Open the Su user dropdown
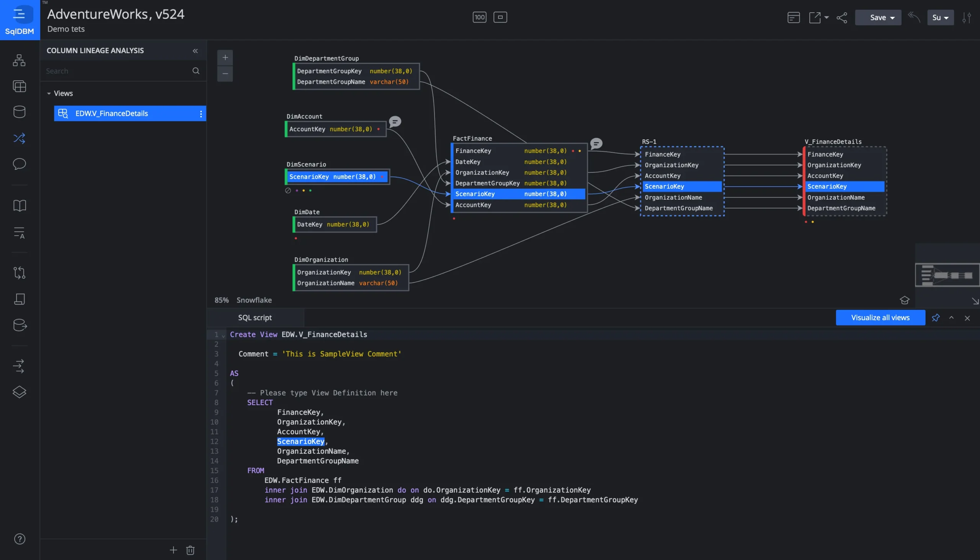The height and width of the screenshot is (560, 980). click(940, 18)
